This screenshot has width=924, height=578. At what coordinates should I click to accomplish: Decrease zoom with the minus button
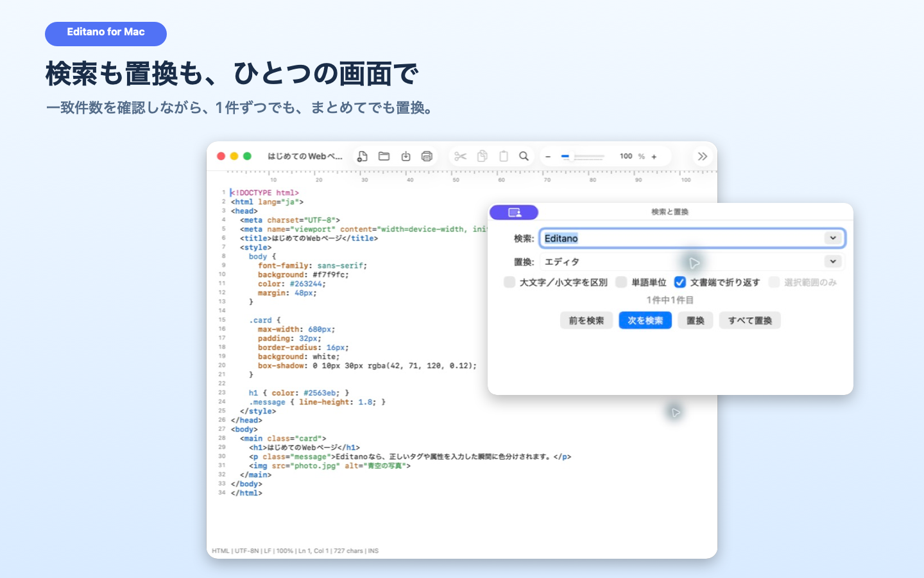click(548, 157)
